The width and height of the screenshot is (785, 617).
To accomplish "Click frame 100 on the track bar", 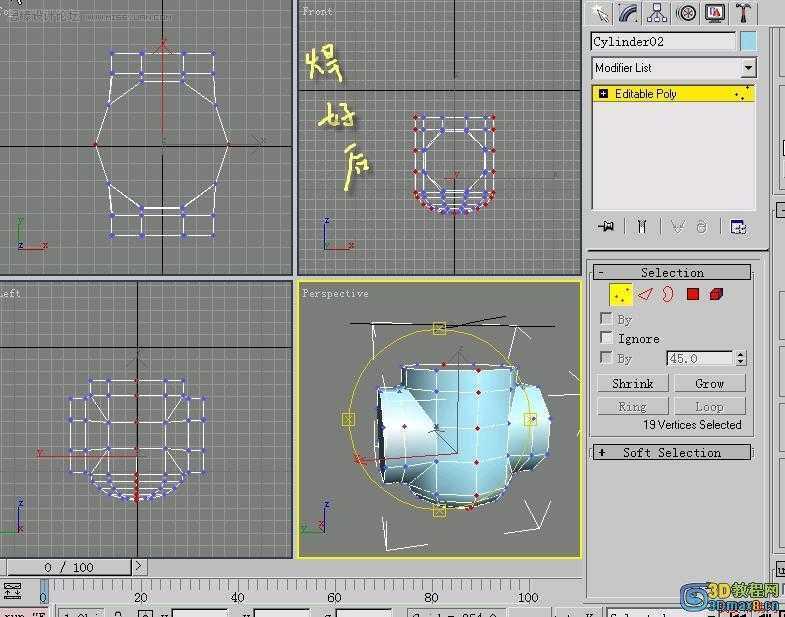I will tap(528, 597).
